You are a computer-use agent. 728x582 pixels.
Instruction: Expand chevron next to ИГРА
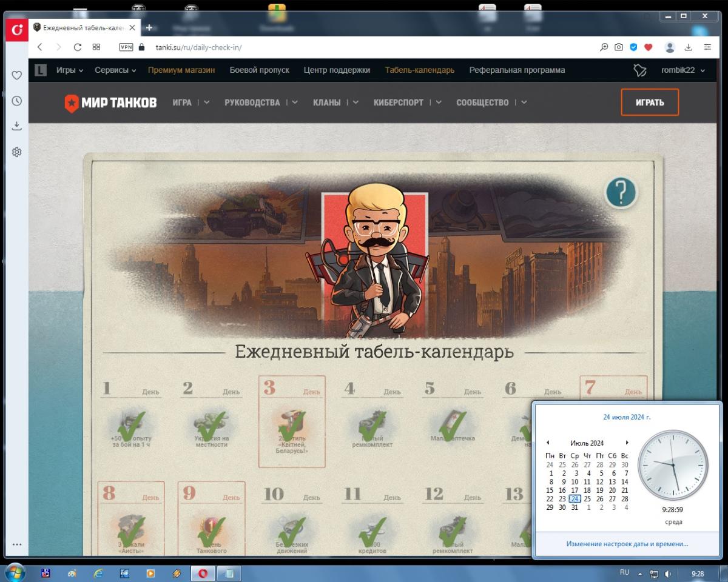click(207, 102)
